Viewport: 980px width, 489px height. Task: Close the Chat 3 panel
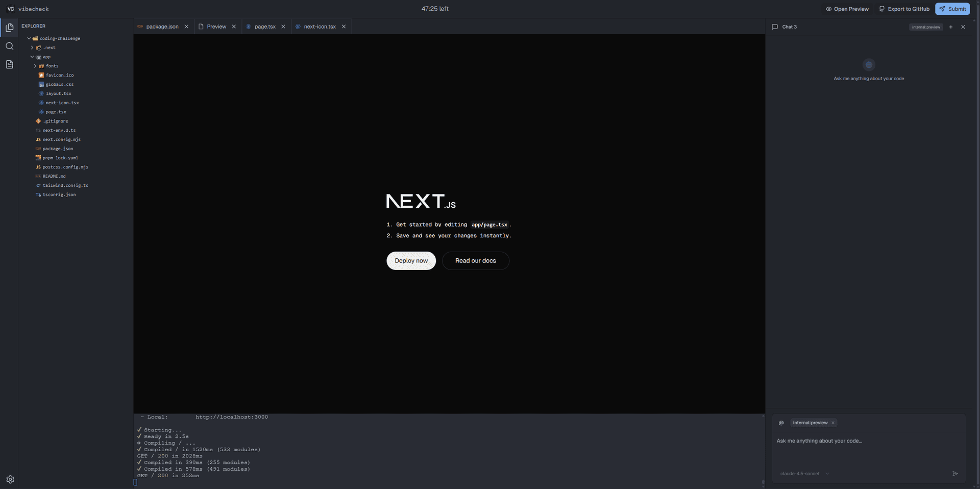click(963, 27)
